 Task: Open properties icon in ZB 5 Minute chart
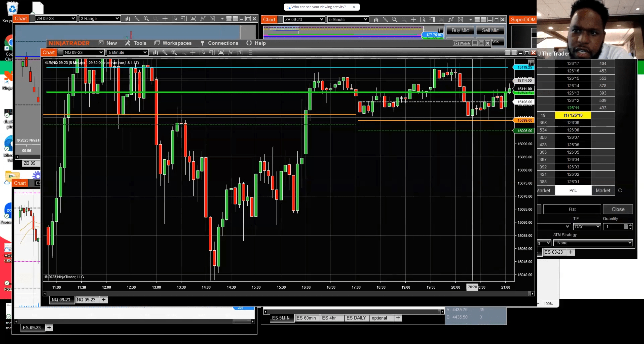(x=461, y=19)
